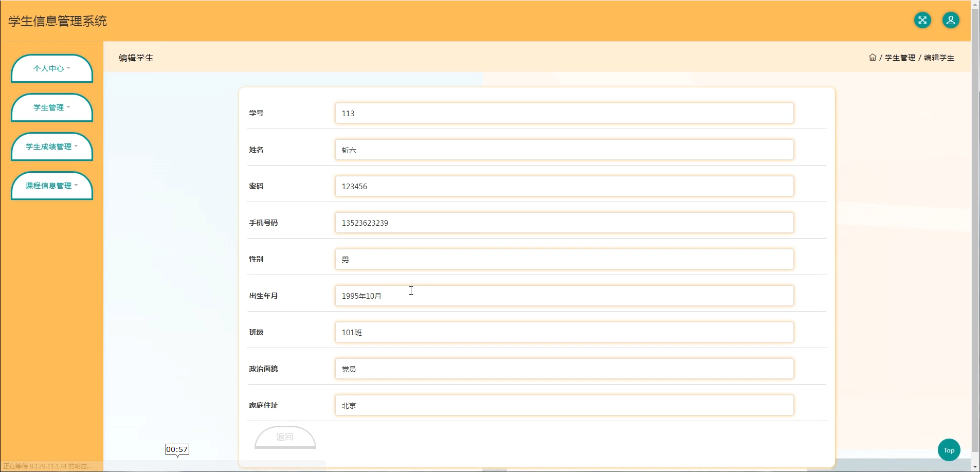Screen dimensions: 980x472
Task: Click the scrollbar up arrow
Action: [975, 4]
